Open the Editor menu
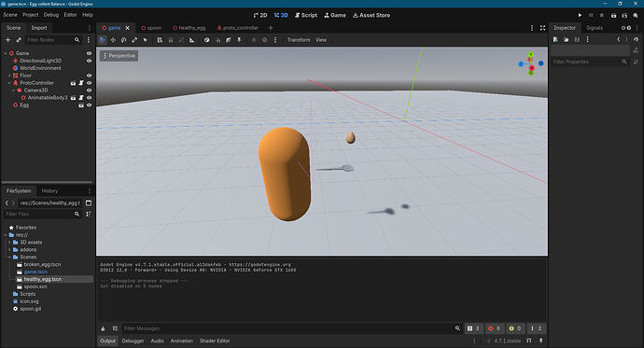 [70, 15]
